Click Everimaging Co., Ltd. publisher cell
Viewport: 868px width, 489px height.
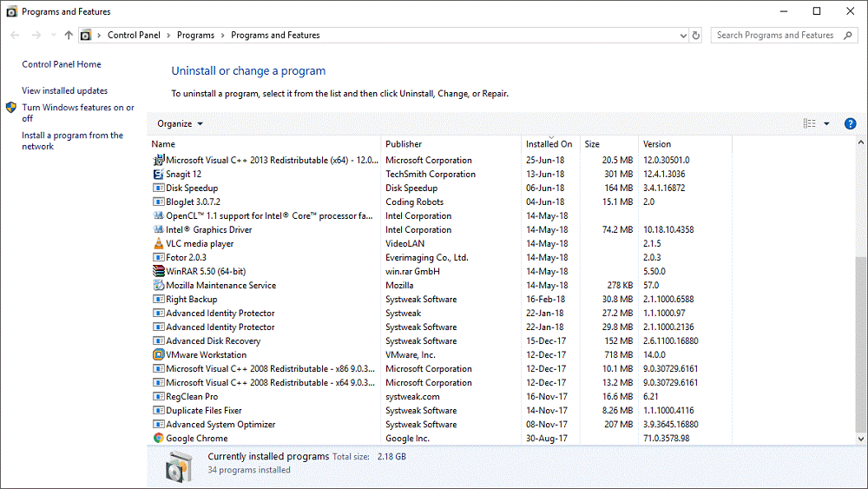(427, 257)
